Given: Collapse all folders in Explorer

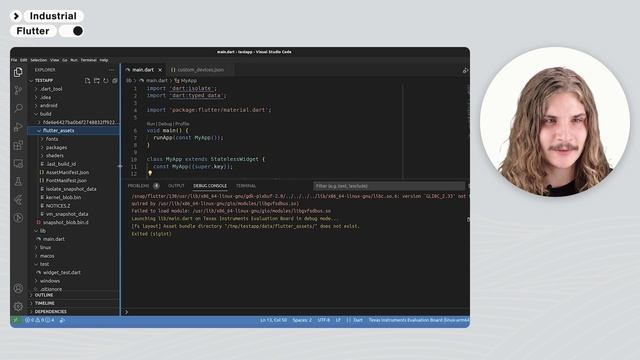Looking at the screenshot, I should pos(115,80).
